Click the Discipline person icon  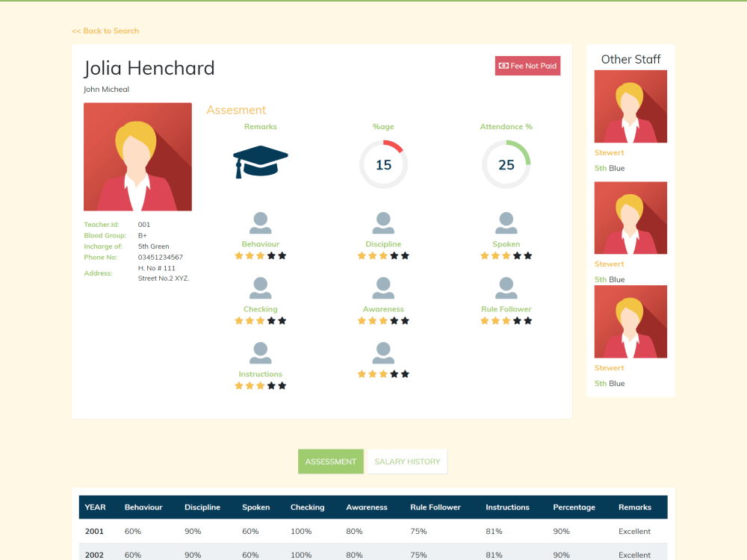pos(383,223)
